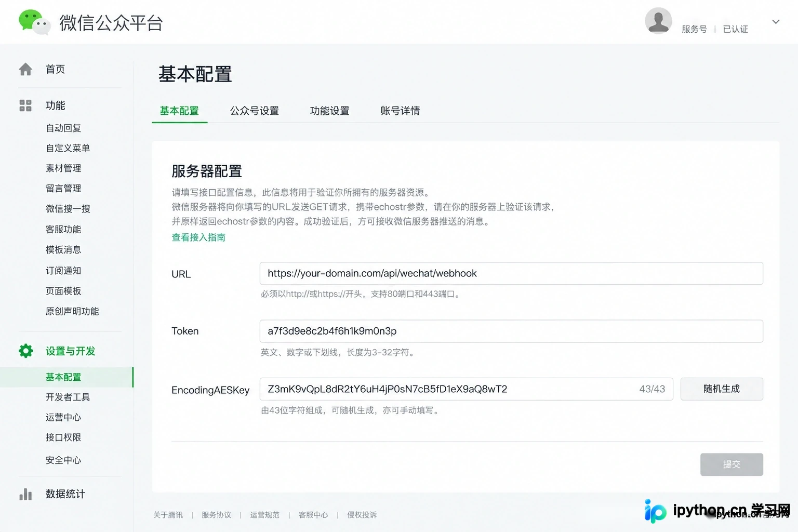798x532 pixels.
Task: Click the 提交 submit button
Action: click(731, 464)
